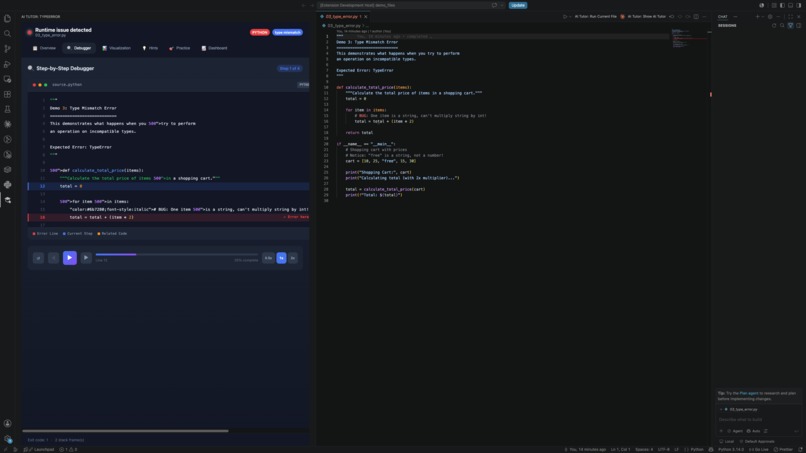Open the Extensions view
Screen dimensions: 806x453
click(7, 94)
